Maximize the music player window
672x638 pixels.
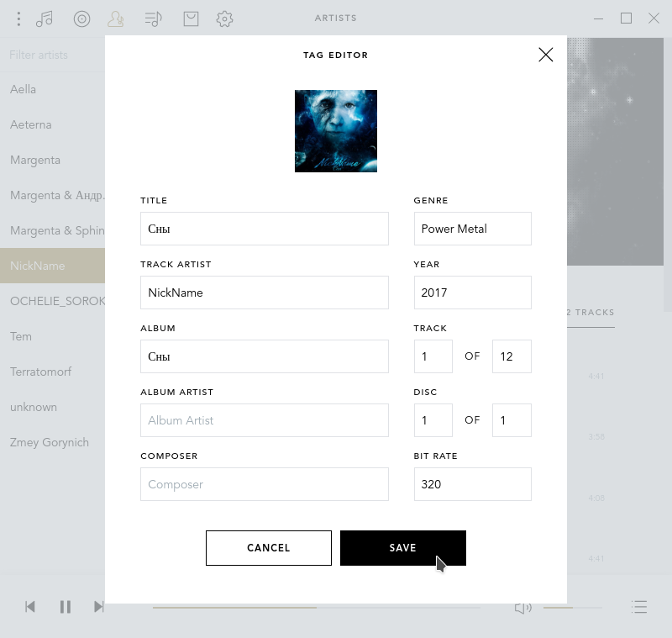[x=626, y=18]
